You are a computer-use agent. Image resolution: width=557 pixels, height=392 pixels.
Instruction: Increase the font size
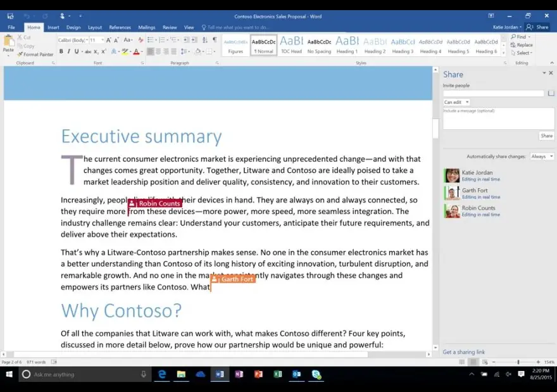[x=109, y=40]
